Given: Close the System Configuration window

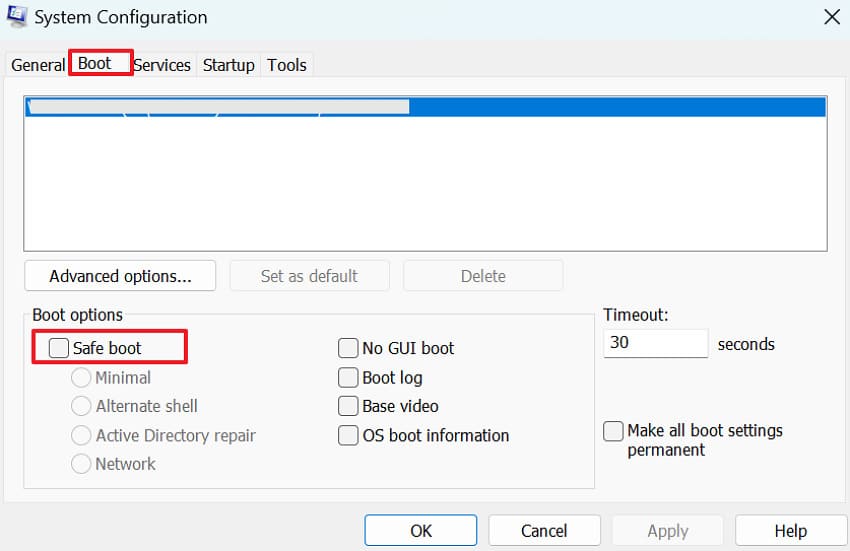Looking at the screenshot, I should click(830, 17).
